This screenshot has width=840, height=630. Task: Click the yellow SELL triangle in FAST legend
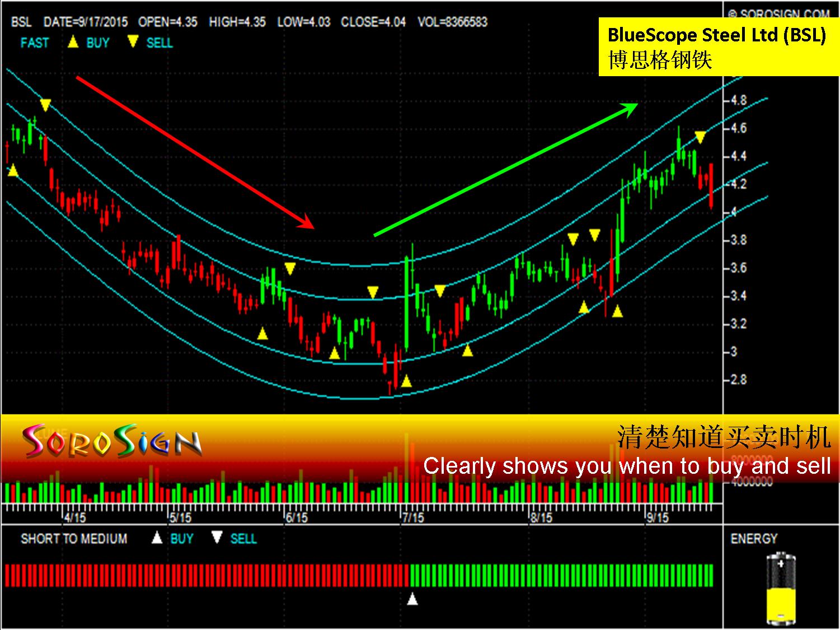[133, 42]
